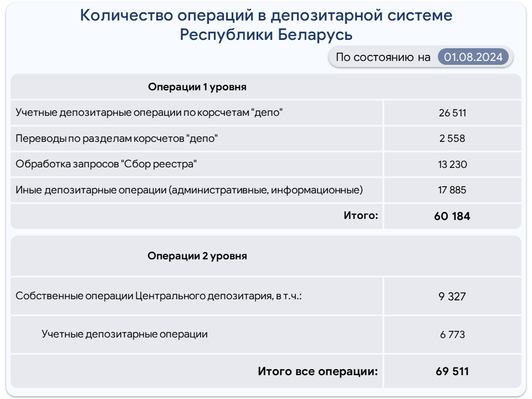
Task: Click the date badge 01.08.2024
Action: pos(473,57)
